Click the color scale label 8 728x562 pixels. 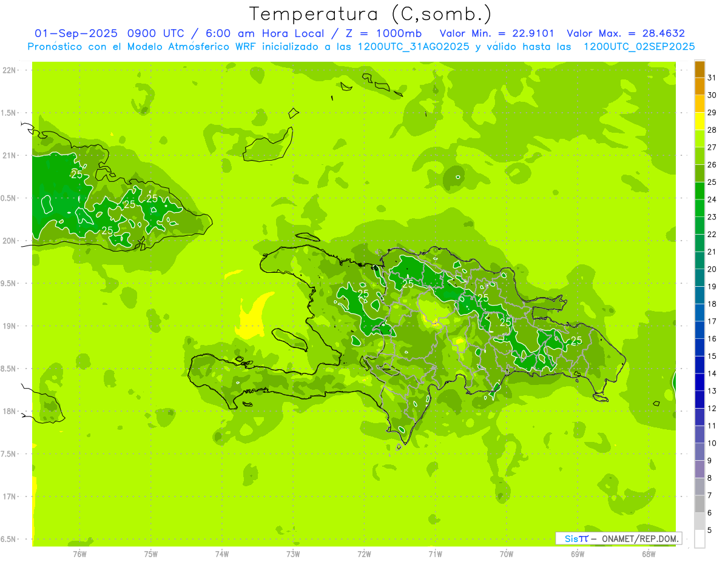click(710, 478)
